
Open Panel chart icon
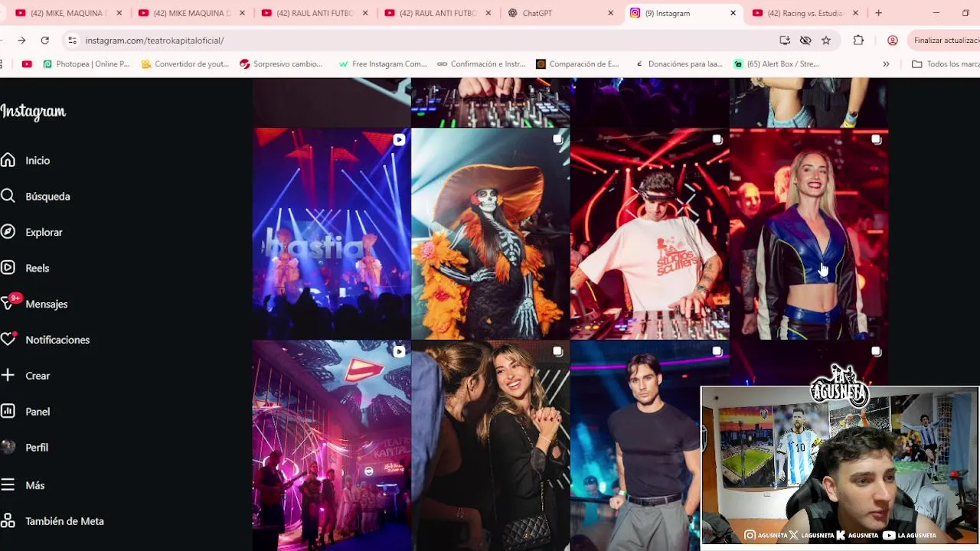pos(8,411)
